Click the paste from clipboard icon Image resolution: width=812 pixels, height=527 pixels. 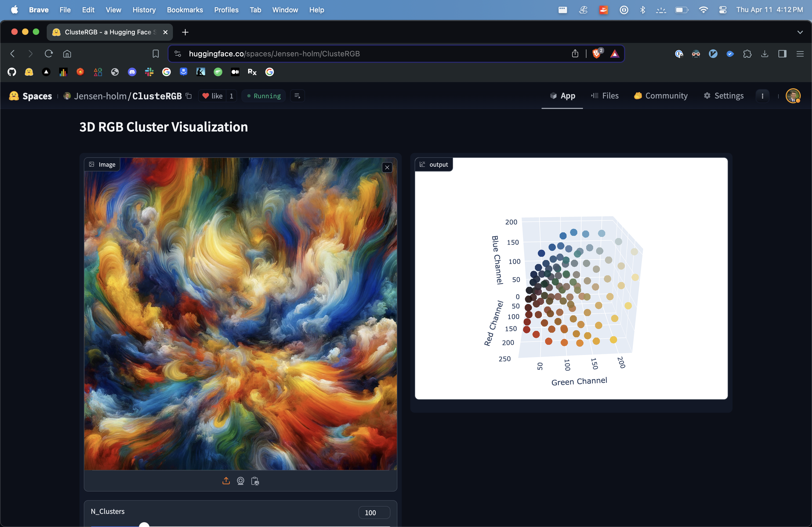coord(255,481)
